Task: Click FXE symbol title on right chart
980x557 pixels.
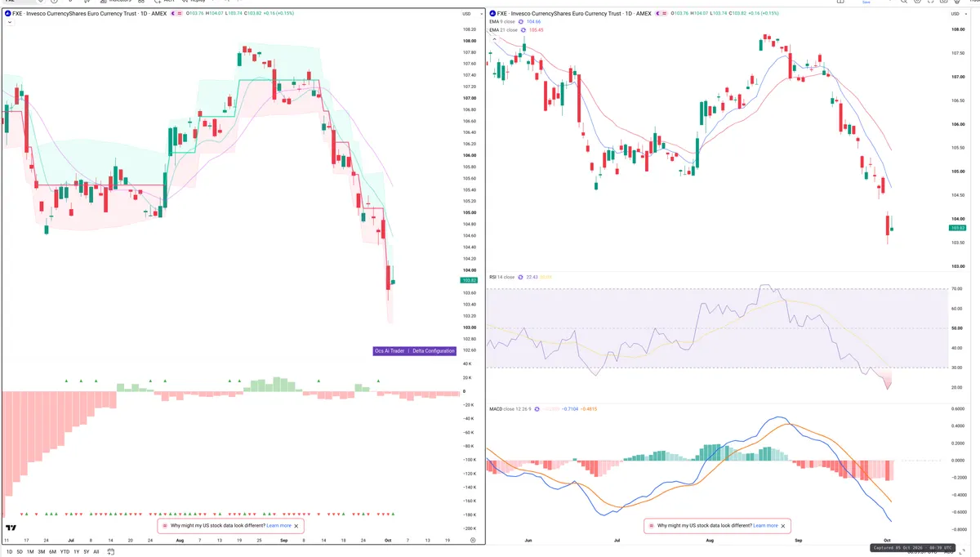Action: [x=573, y=14]
